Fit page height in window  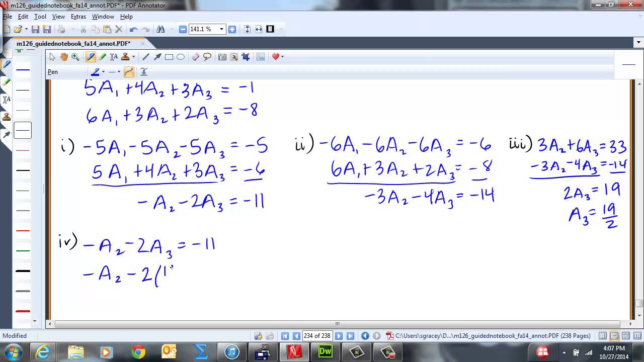(x=247, y=29)
